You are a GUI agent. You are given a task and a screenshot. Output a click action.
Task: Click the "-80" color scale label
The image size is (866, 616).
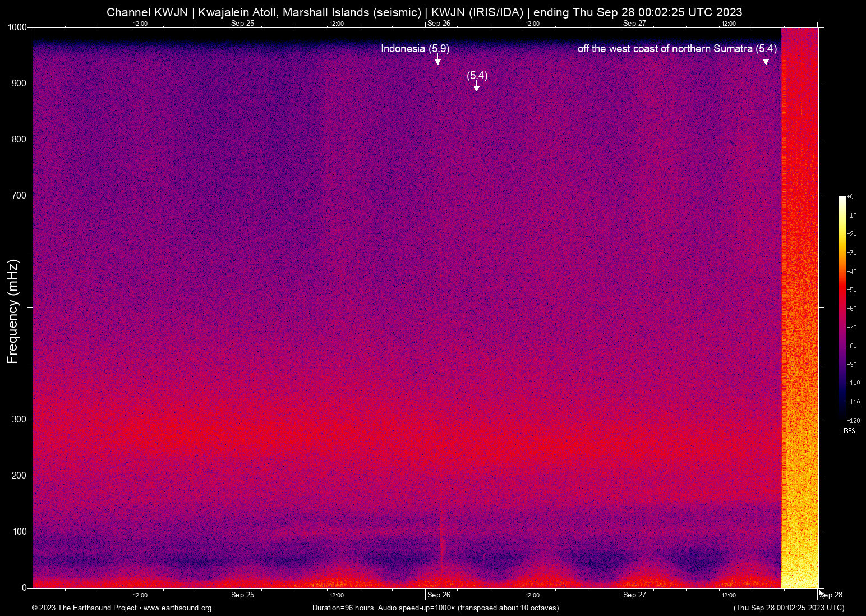tap(851, 346)
